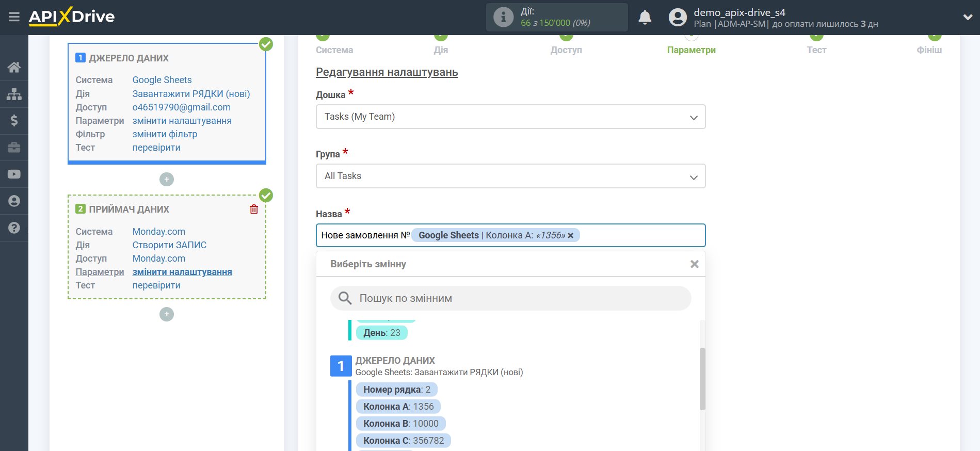Open briefcase icon in sidebar
This screenshot has height=451, width=980.
click(x=14, y=148)
